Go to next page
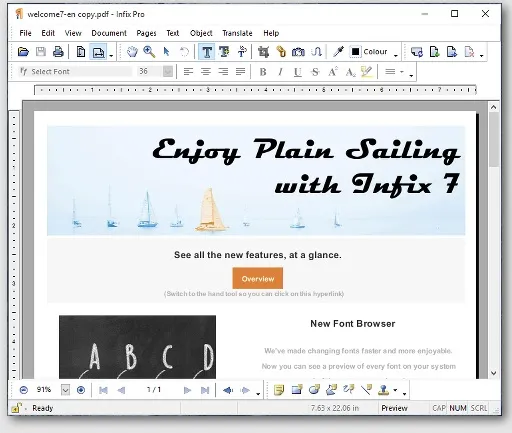 pos(187,390)
